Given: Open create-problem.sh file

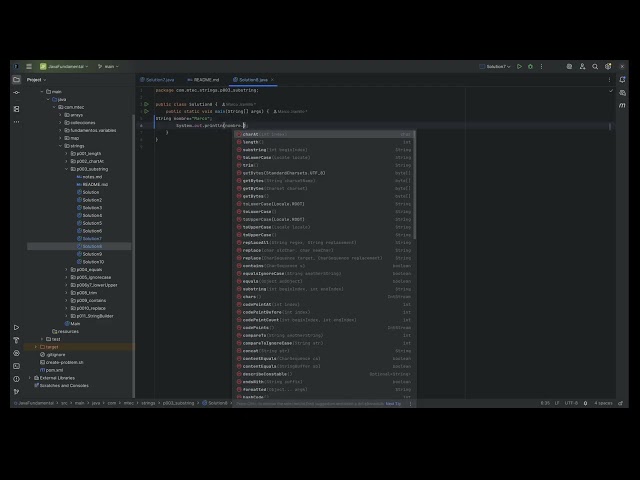Looking at the screenshot, I should 64,362.
